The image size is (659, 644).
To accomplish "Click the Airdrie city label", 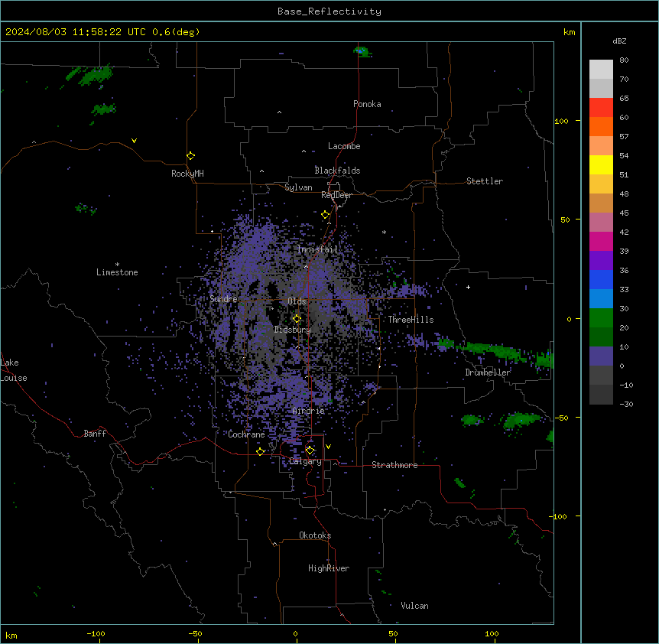I will pyautogui.click(x=308, y=411).
